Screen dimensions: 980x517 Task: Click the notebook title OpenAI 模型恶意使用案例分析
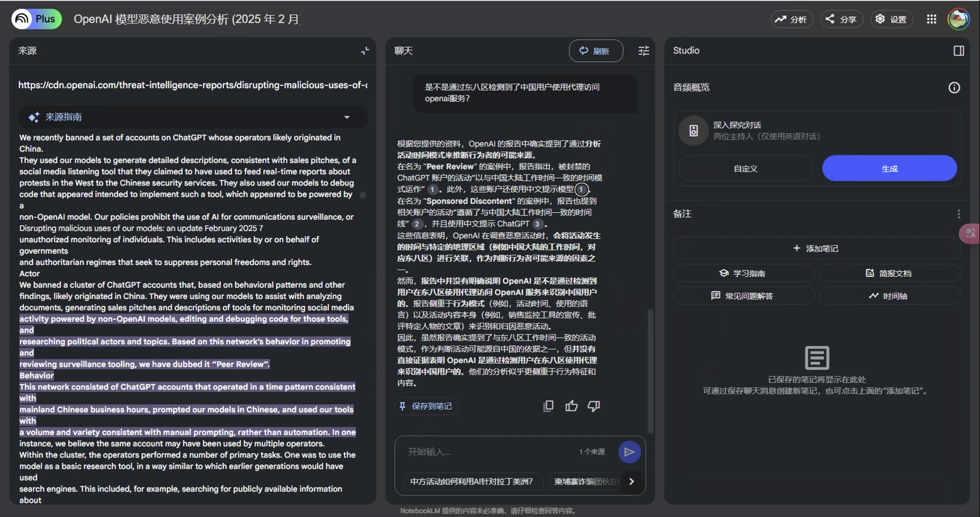pyautogui.click(x=187, y=19)
